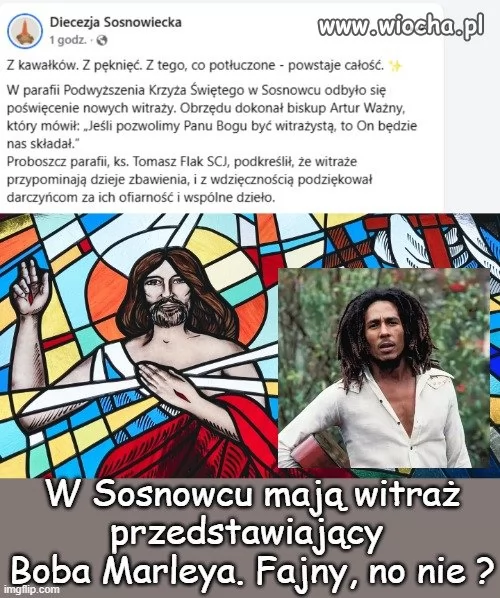Open the inset photo of the man with dreadlocks

pos(383,368)
